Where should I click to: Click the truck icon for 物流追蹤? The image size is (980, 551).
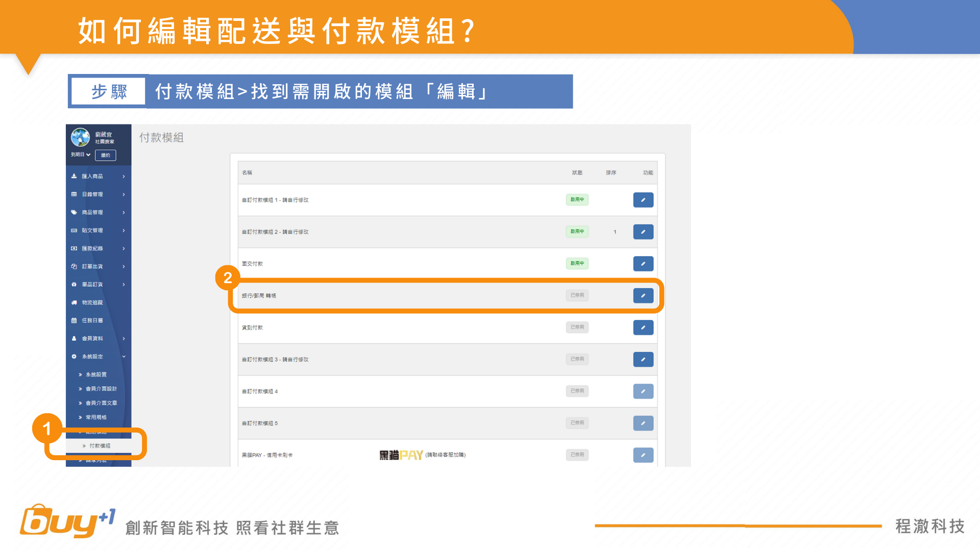pos(74,303)
